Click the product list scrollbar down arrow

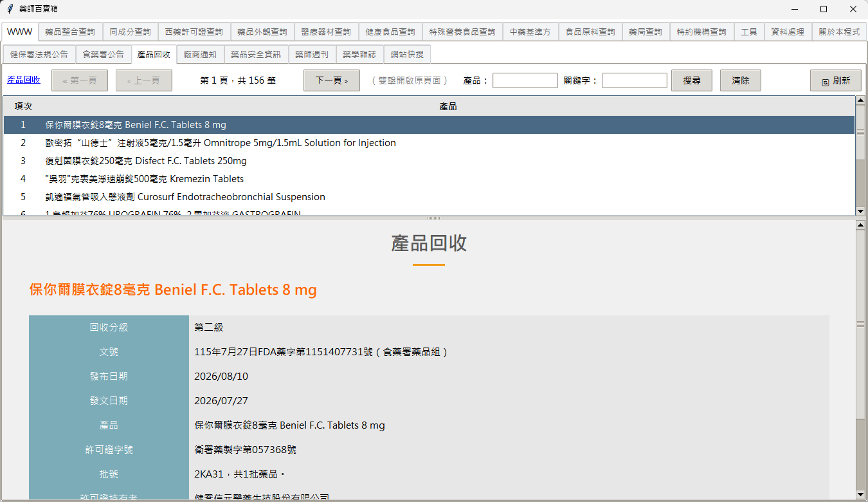click(x=860, y=211)
